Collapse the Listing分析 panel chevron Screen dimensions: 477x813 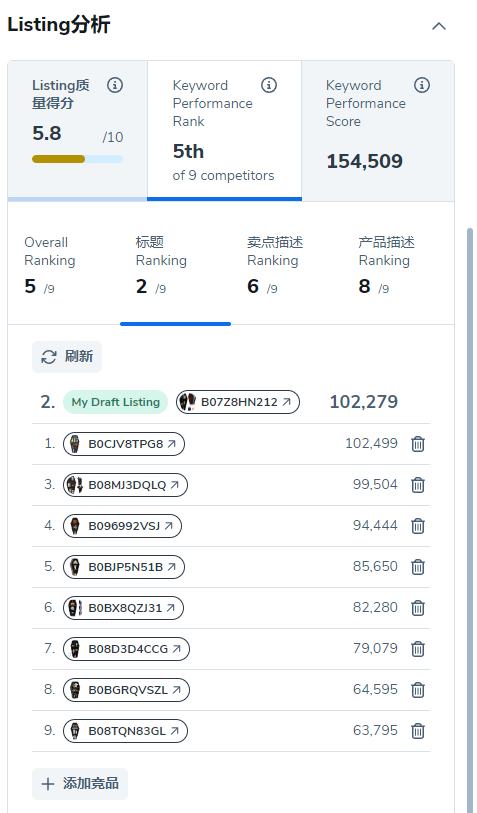click(439, 26)
